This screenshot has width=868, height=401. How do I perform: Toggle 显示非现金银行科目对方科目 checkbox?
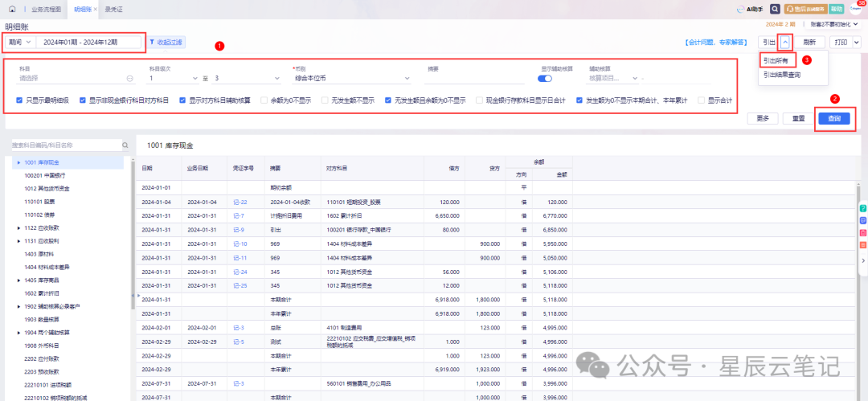[83, 100]
